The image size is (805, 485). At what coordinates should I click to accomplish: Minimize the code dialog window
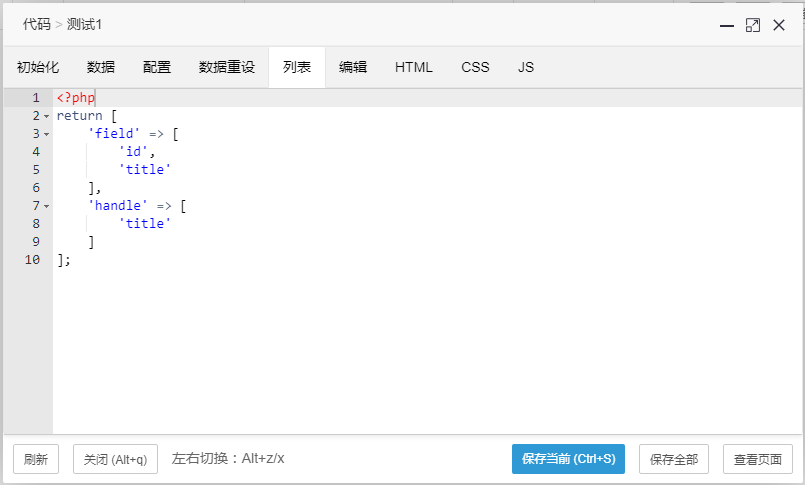point(727,25)
